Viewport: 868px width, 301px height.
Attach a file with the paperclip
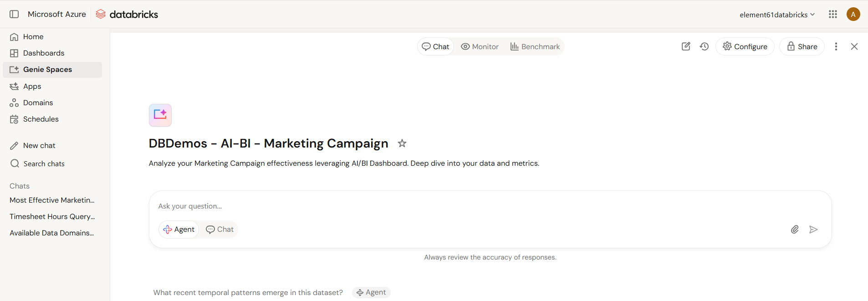(795, 230)
